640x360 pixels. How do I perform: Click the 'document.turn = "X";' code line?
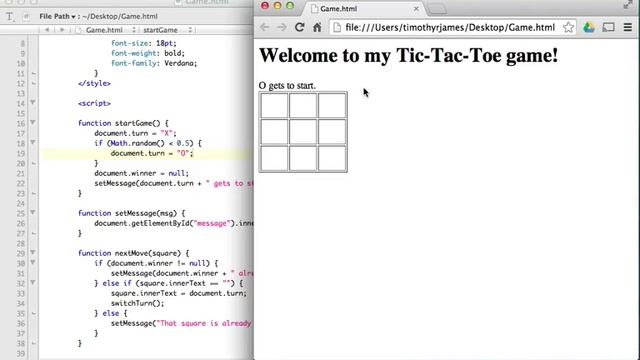pos(136,133)
